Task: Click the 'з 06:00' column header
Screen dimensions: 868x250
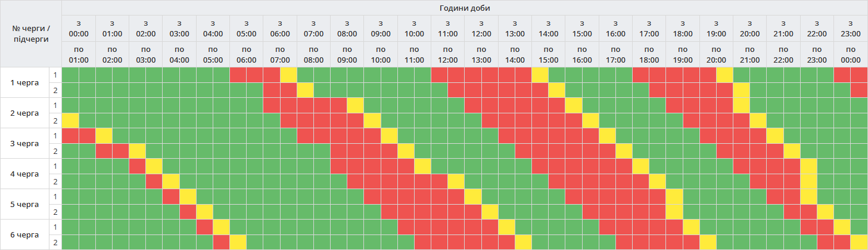Action: point(280,29)
